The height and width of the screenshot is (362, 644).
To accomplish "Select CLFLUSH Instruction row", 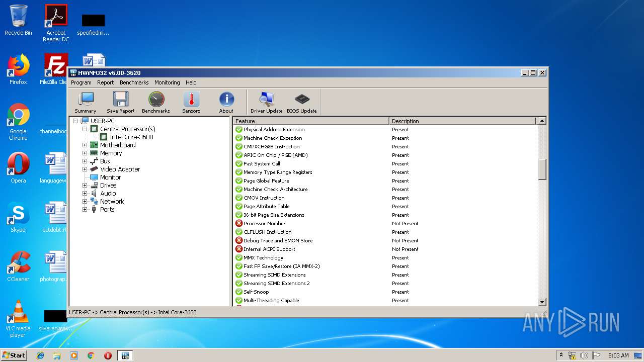I will [x=385, y=232].
